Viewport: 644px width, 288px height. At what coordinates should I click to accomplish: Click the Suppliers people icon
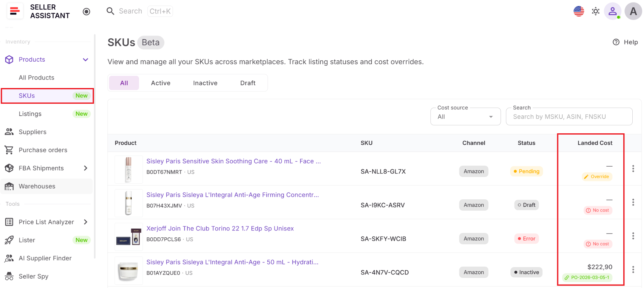coord(9,132)
